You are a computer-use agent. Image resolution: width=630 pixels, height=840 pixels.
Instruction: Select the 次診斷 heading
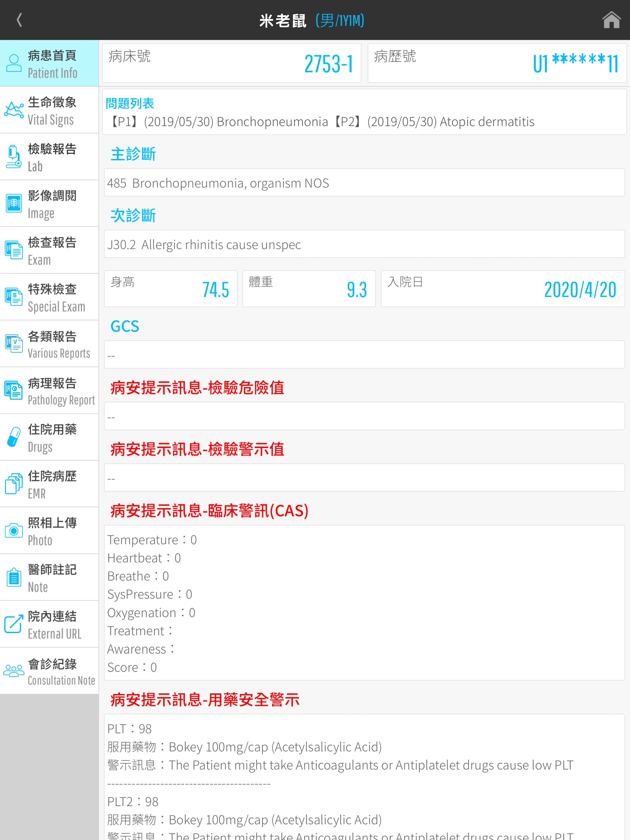pyautogui.click(x=133, y=215)
